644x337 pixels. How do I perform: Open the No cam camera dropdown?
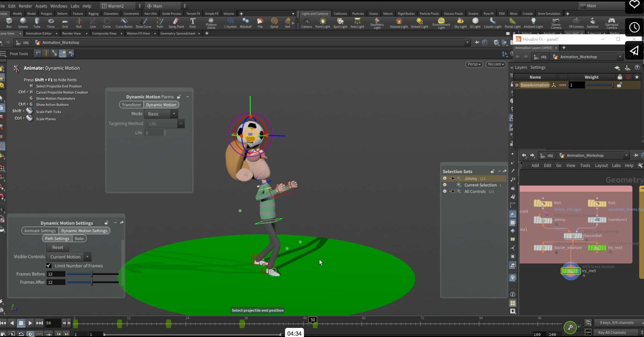point(495,64)
